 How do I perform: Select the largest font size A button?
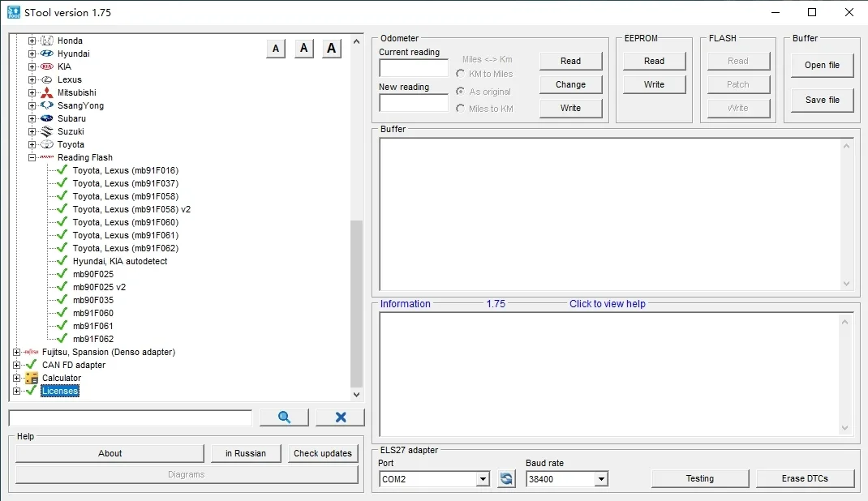(x=331, y=49)
